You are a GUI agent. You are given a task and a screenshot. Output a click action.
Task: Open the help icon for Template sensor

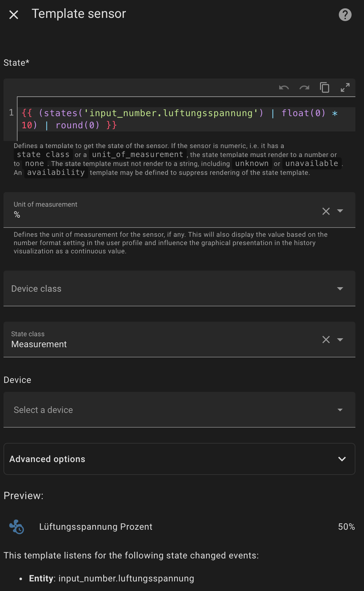345,14
